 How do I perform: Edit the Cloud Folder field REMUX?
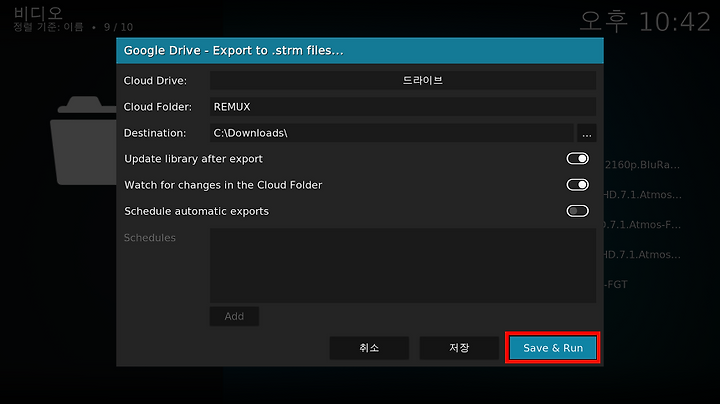pyautogui.click(x=403, y=107)
